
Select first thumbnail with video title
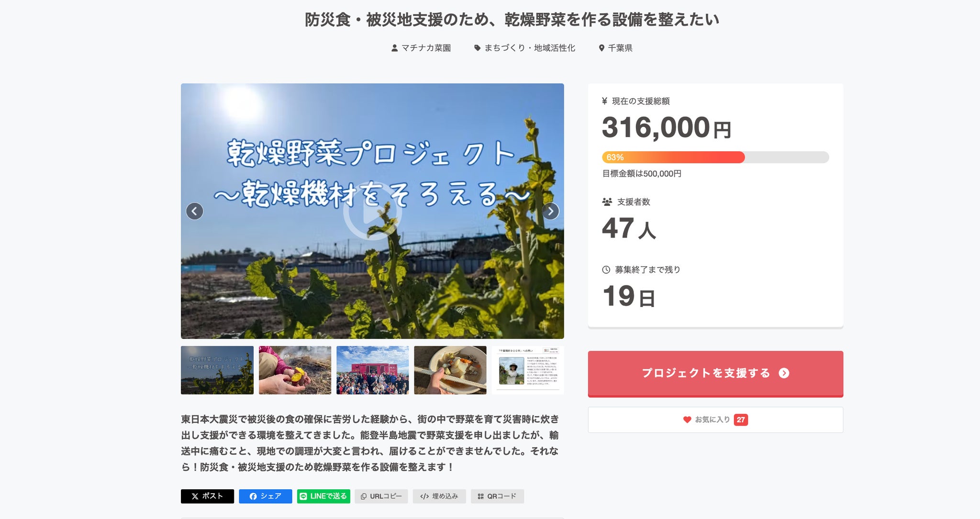(217, 370)
